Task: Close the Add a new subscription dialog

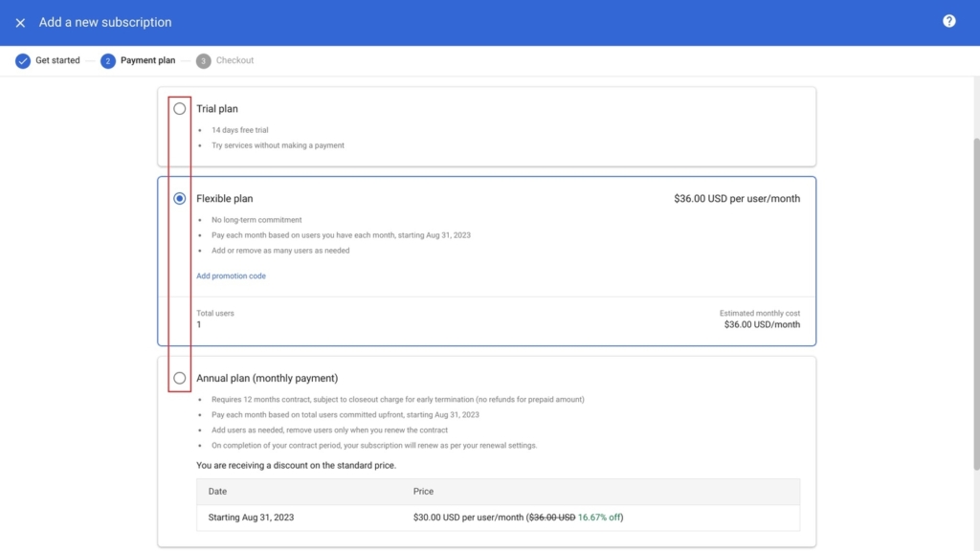Action: tap(19, 21)
